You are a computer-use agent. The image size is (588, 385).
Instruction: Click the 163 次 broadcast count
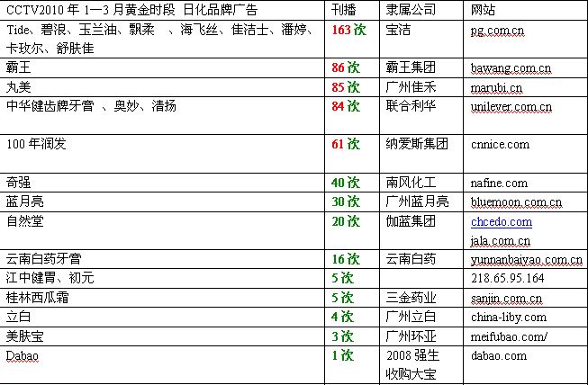pos(348,30)
